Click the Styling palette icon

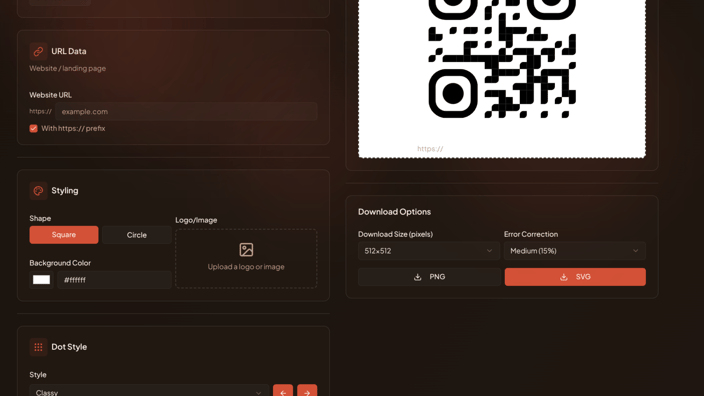(38, 190)
